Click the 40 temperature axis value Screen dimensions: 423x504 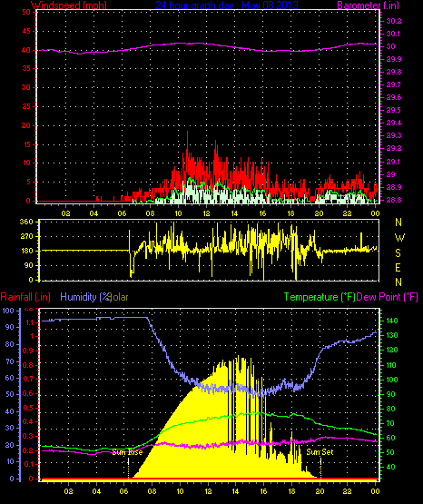[390, 467]
